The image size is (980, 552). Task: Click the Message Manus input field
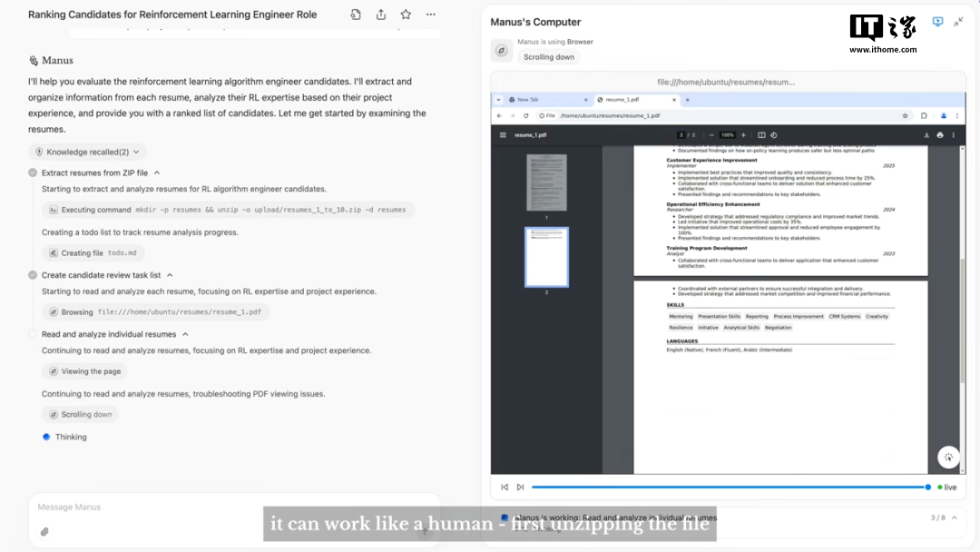pyautogui.click(x=227, y=508)
